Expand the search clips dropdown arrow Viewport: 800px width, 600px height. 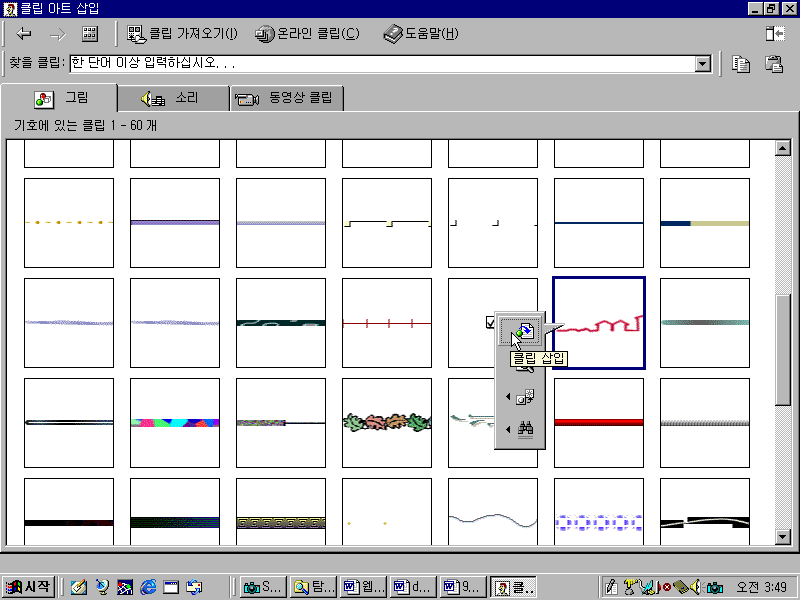[702, 64]
